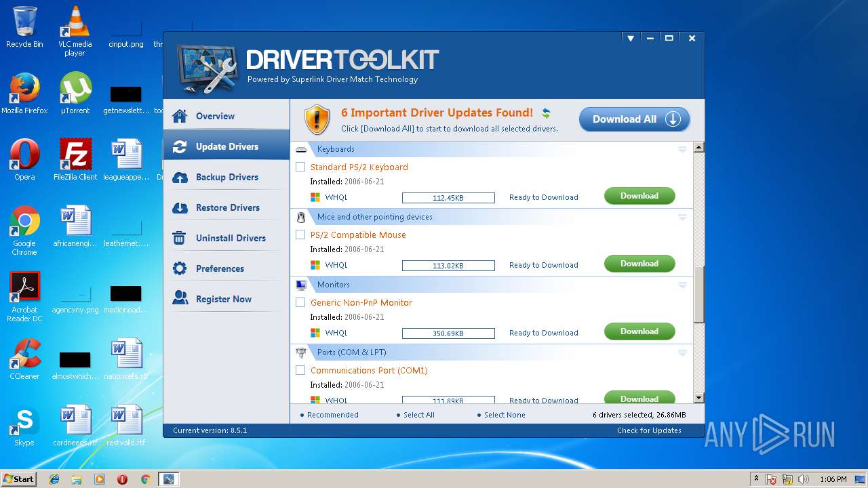Click Select All link
The height and width of the screenshot is (488, 868).
point(418,415)
